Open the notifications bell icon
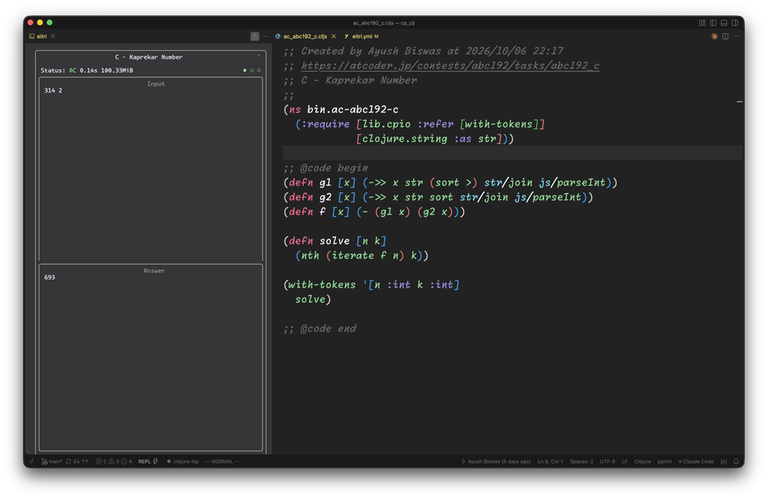The height and width of the screenshot is (499, 768). [736, 461]
